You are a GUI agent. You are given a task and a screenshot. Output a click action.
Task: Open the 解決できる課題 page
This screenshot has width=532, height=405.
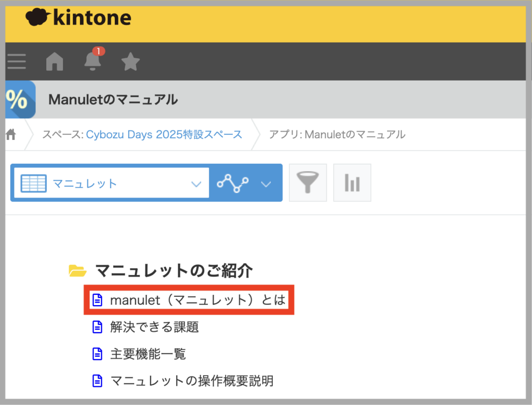click(154, 327)
